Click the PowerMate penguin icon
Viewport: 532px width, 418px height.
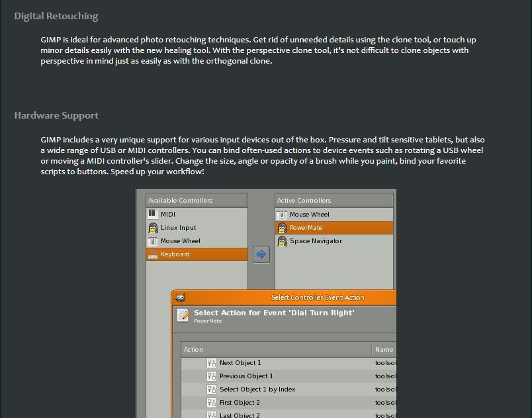tap(282, 227)
